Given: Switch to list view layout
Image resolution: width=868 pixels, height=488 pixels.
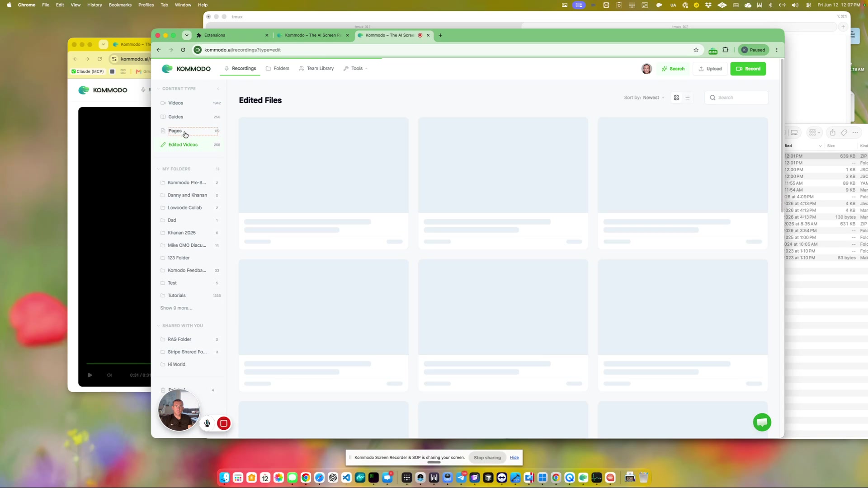Looking at the screenshot, I should [x=688, y=98].
